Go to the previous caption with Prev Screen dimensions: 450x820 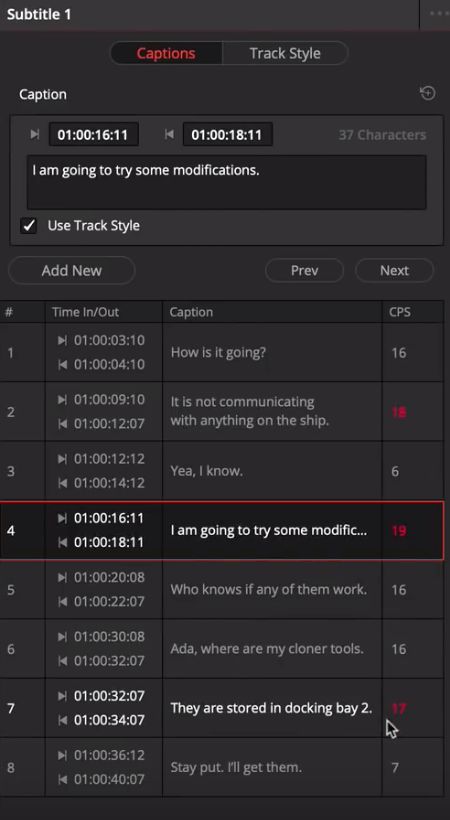click(x=305, y=270)
